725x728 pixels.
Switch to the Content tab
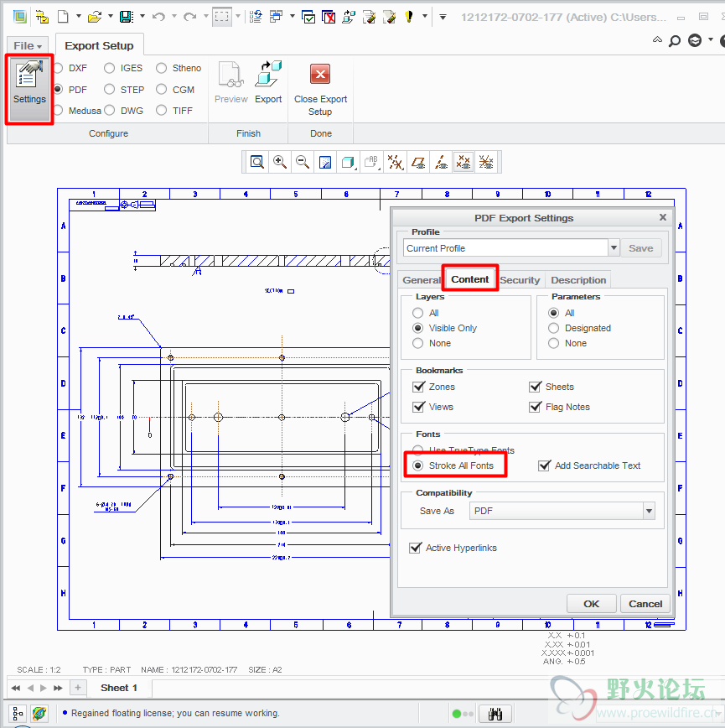pos(470,279)
